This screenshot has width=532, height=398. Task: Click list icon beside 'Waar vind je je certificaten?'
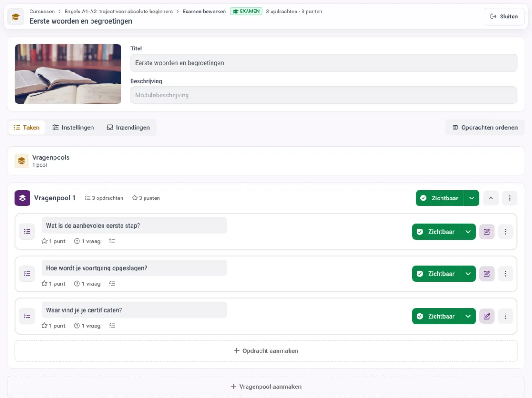tap(27, 316)
